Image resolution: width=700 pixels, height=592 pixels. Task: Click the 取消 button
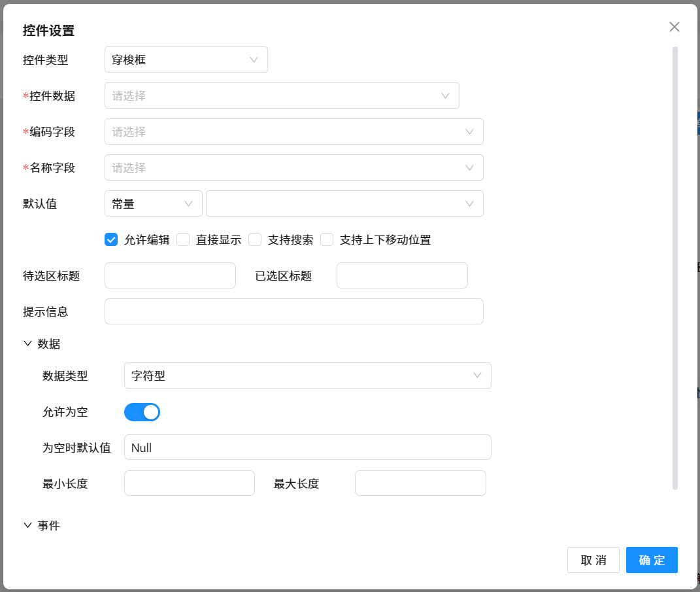[x=593, y=560]
